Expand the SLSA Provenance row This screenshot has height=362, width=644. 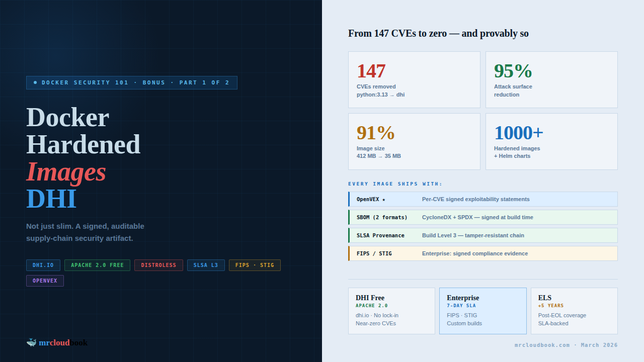click(483, 235)
